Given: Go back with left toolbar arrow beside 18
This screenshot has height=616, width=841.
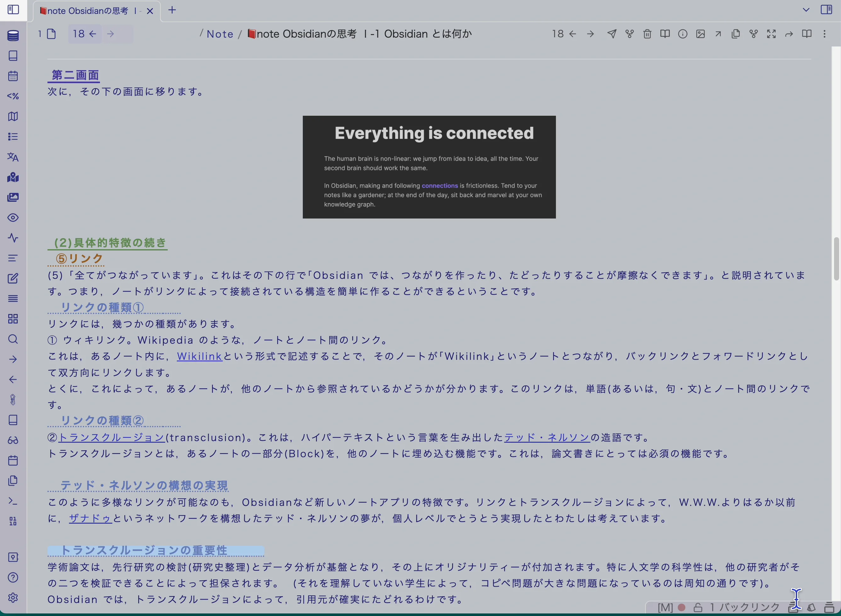Looking at the screenshot, I should 93,34.
